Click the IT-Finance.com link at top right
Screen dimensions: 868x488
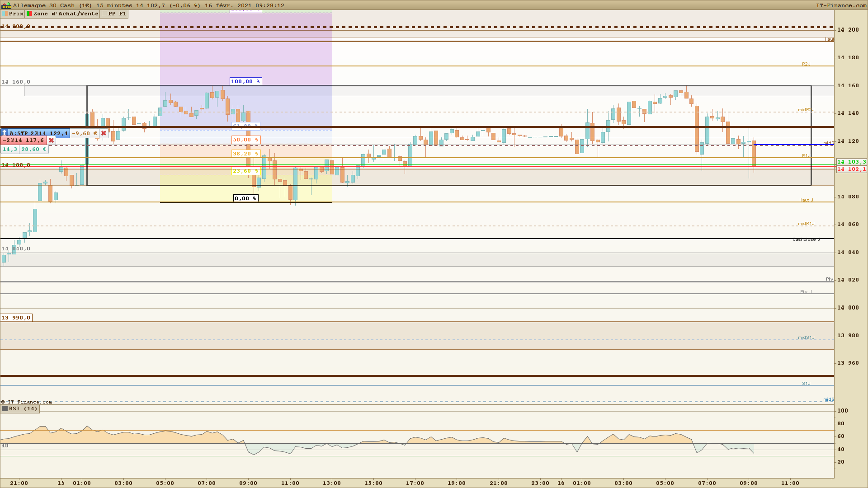tap(841, 5)
